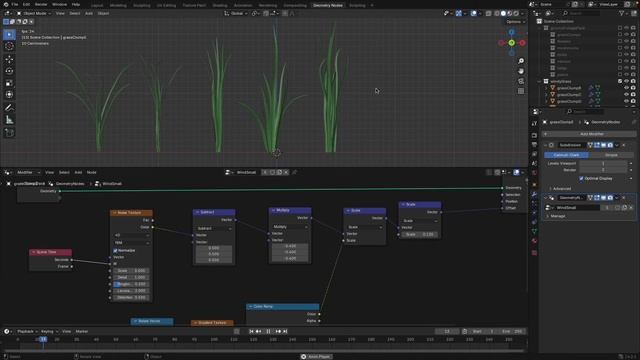Screen dimensions: 640x360
Task: Open the Texture properties tab
Action: tap(534, 253)
